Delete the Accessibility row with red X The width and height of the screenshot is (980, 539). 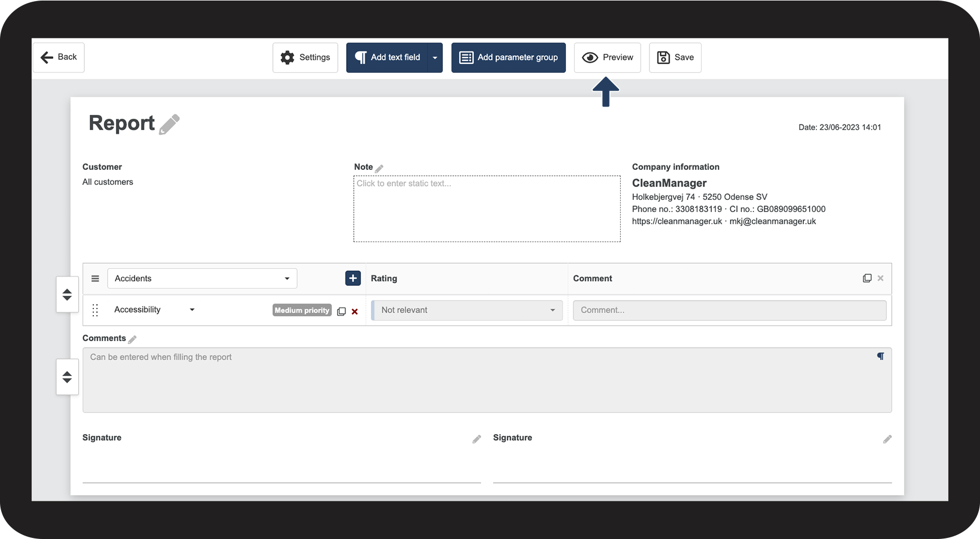pos(355,311)
